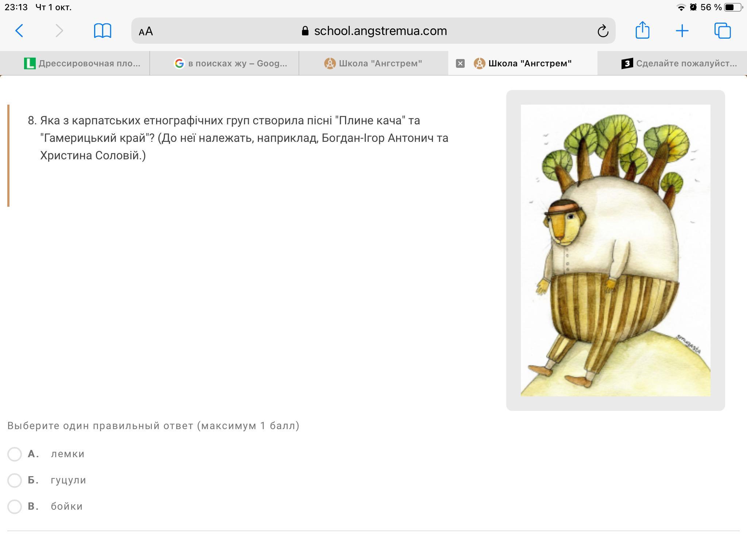Viewport: 747px width, 560px height.
Task: Open the share sheet icon
Action: 642,30
